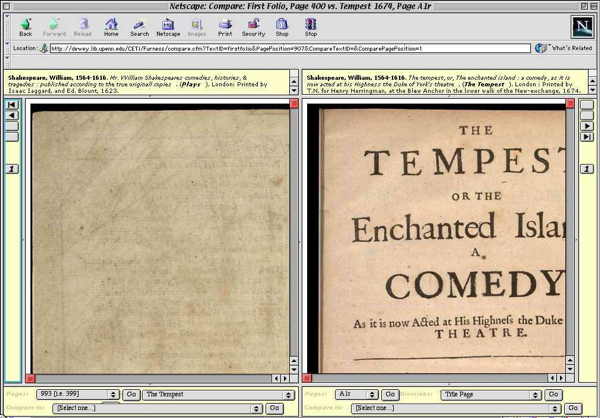Click 'Plays' in First Folio citation
Image resolution: width=600 pixels, height=418 pixels.
coord(191,84)
